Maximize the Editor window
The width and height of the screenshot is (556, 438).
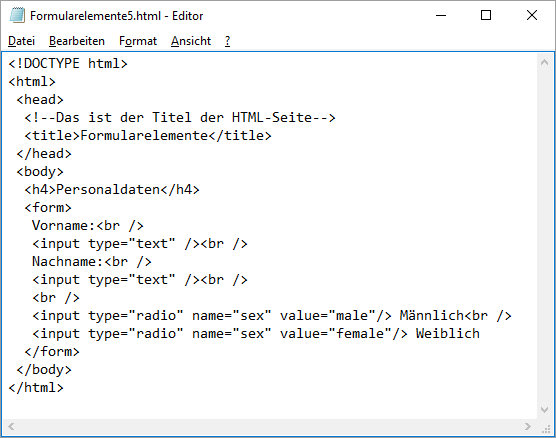[486, 16]
